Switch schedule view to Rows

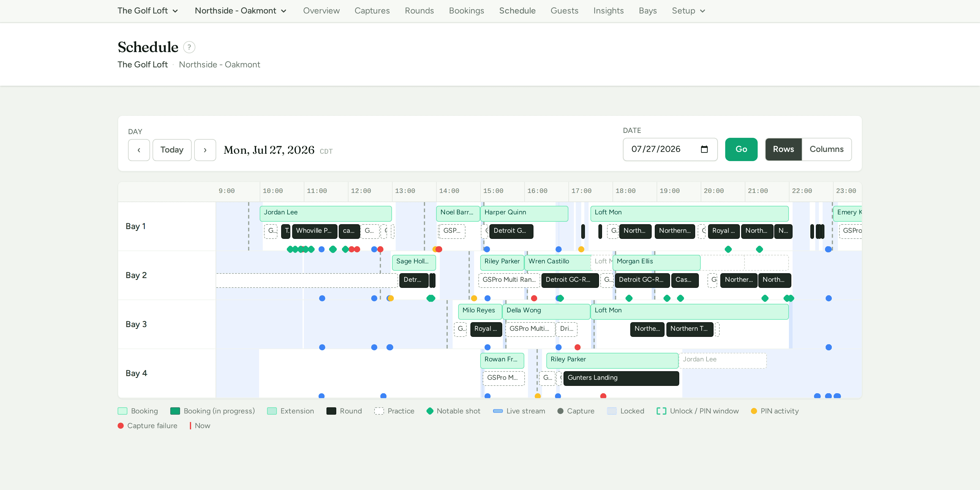coord(783,149)
